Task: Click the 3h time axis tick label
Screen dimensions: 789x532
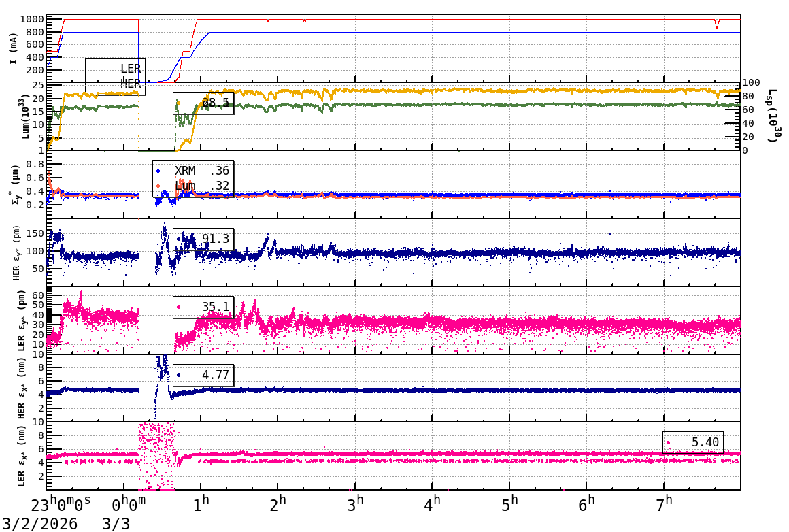Action: click(355, 504)
